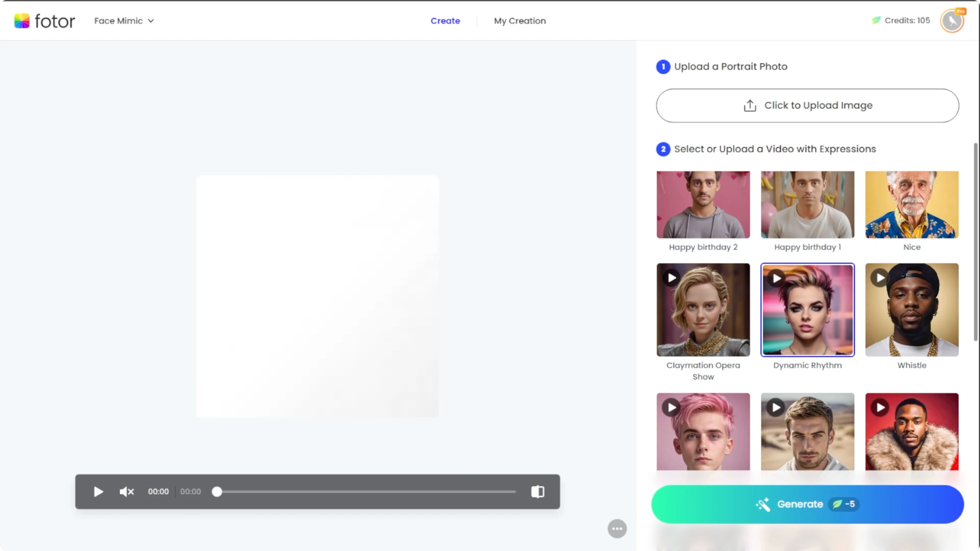The height and width of the screenshot is (551, 980).
Task: Select the Nice video thumbnail
Action: [912, 205]
